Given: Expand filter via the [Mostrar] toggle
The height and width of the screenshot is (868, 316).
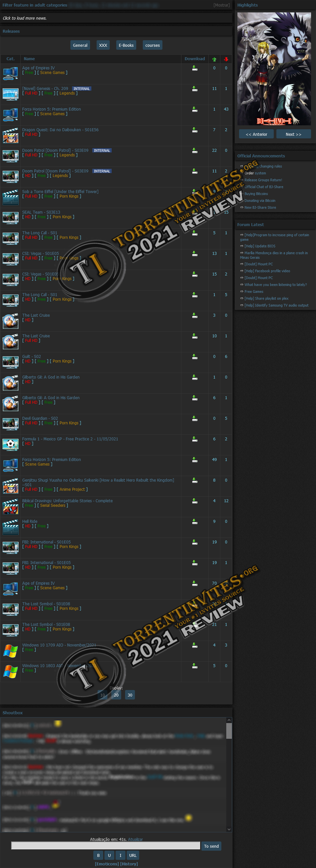Looking at the screenshot, I should pos(221,5).
